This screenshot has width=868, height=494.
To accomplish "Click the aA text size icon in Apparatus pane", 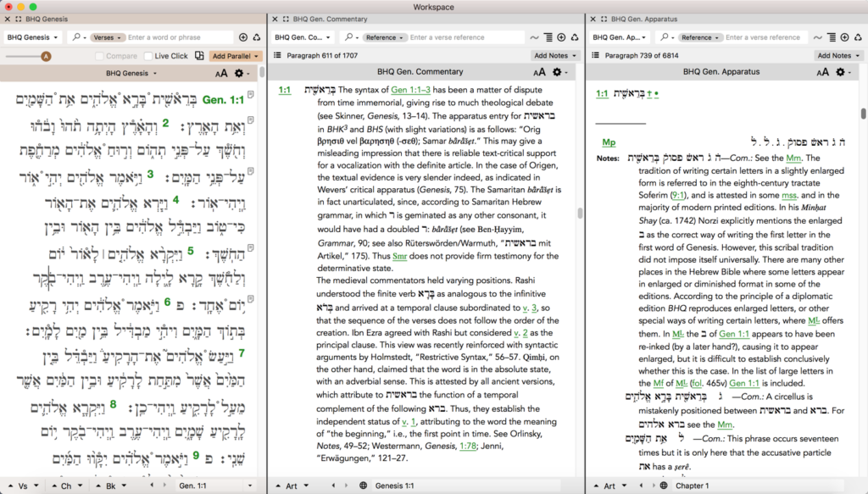I will coord(823,72).
